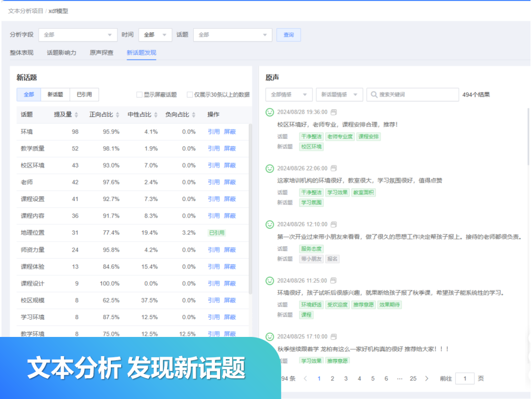Select the 新话题 filter segment
This screenshot has width=532, height=399.
pyautogui.click(x=55, y=95)
